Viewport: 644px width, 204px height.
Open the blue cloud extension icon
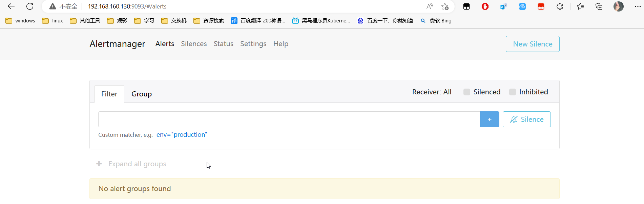[x=522, y=6]
